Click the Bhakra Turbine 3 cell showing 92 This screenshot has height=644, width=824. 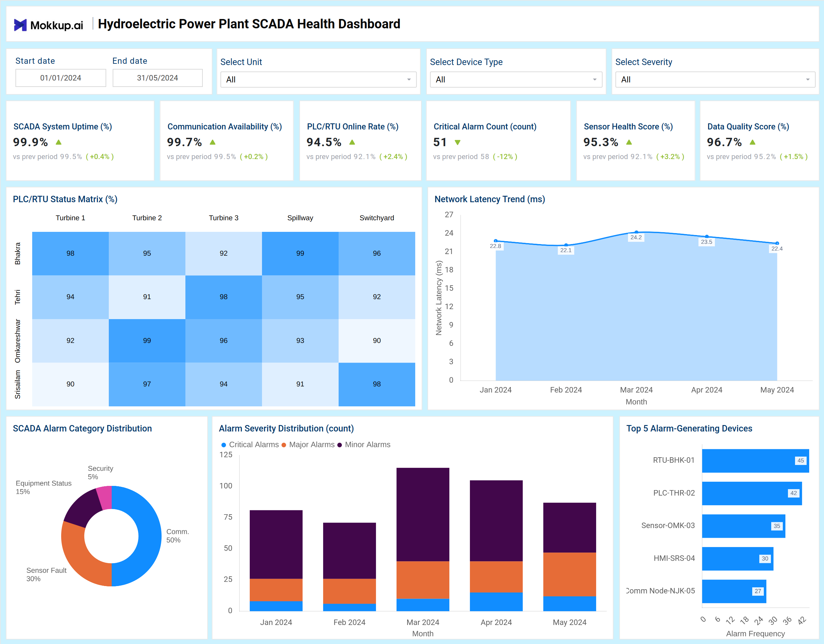click(224, 253)
